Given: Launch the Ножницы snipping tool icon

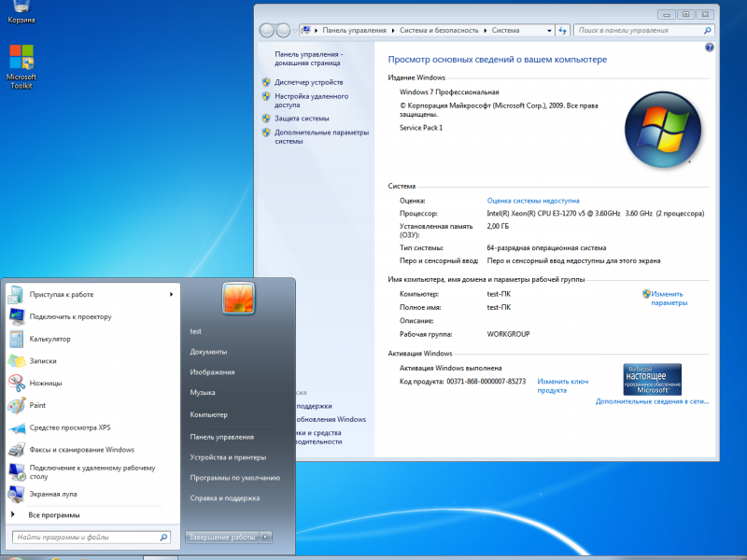Looking at the screenshot, I should [x=16, y=383].
